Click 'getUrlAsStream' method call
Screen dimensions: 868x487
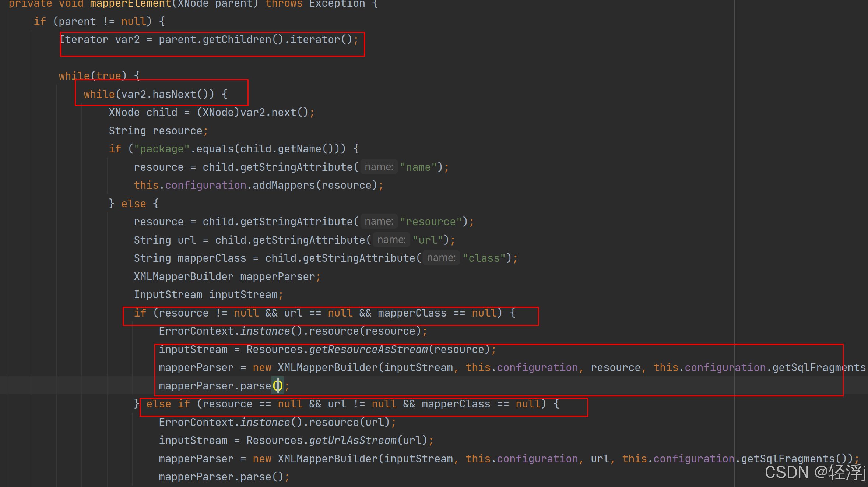tap(352, 440)
